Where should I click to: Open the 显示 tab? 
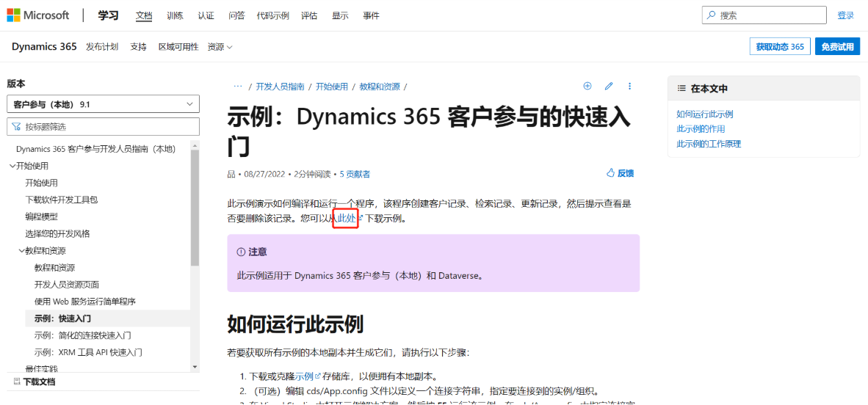tap(340, 15)
